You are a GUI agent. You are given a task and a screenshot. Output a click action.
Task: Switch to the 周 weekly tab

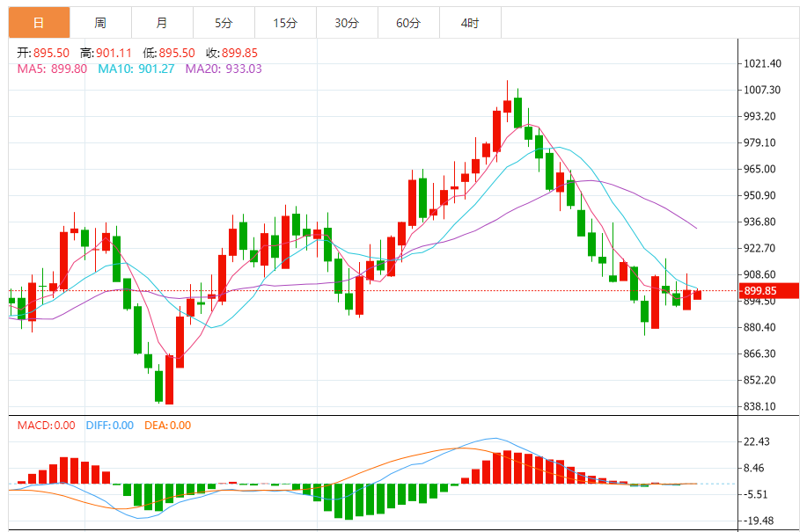pos(100,23)
